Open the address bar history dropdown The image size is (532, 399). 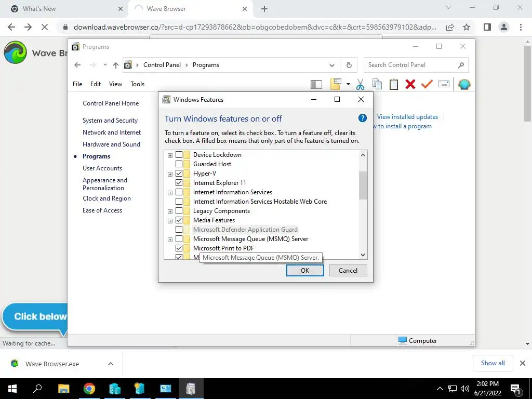pos(332,65)
